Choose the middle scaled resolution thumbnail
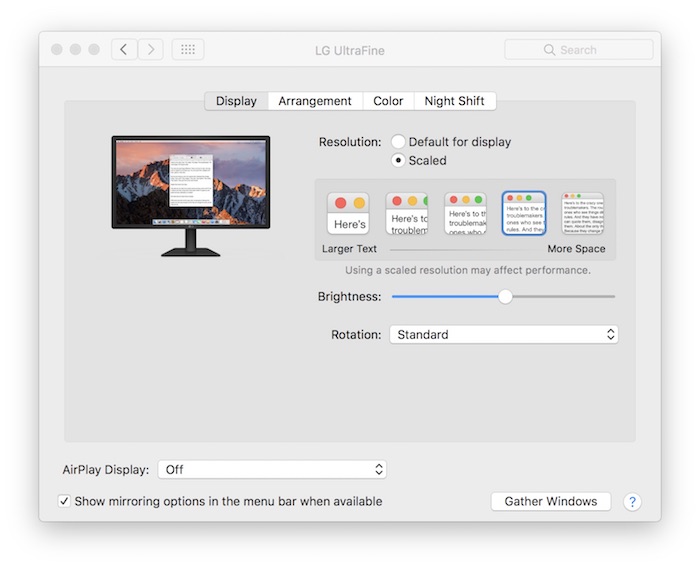700x568 pixels. [465, 213]
